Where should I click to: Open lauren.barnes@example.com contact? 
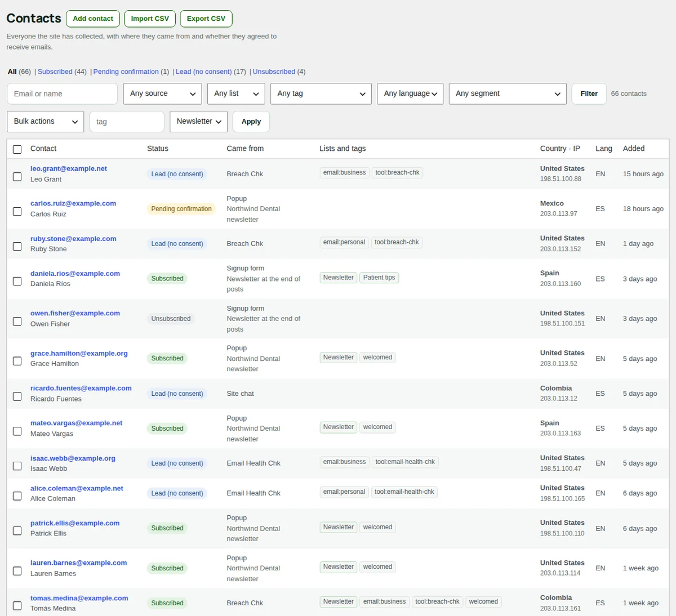(78, 563)
